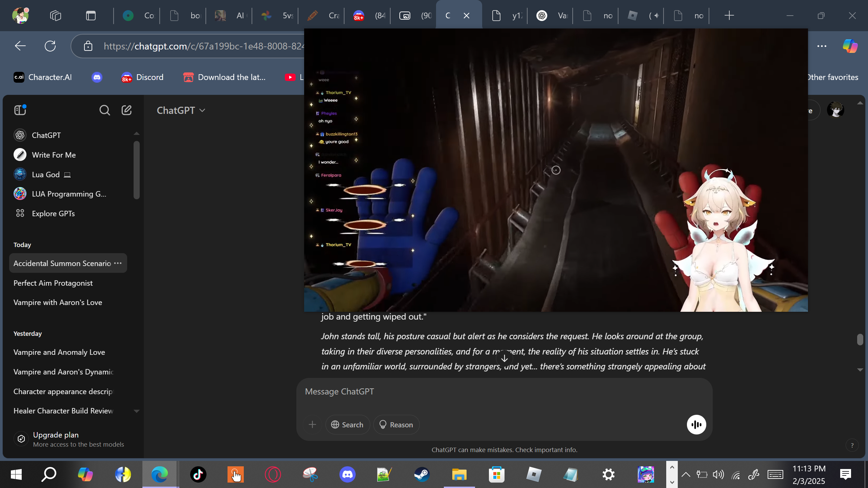868x488 pixels.
Task: Open the tab actions menu icon
Action: 91,16
